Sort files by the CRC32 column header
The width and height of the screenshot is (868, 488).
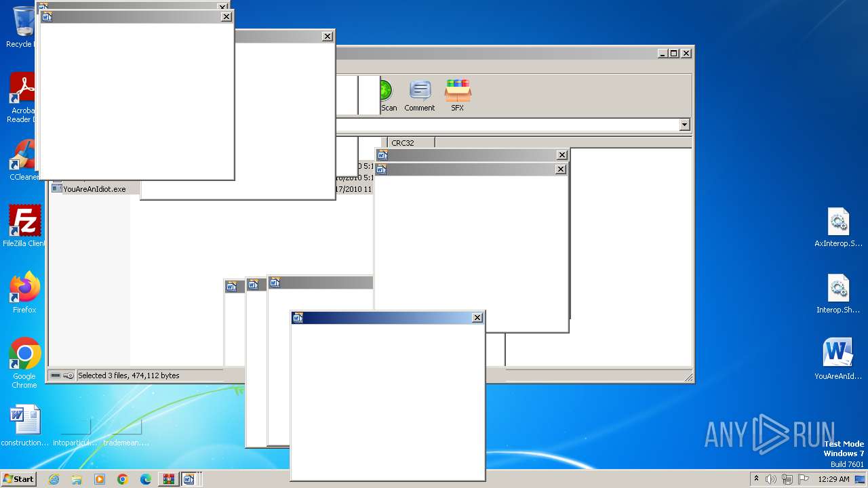pos(410,143)
